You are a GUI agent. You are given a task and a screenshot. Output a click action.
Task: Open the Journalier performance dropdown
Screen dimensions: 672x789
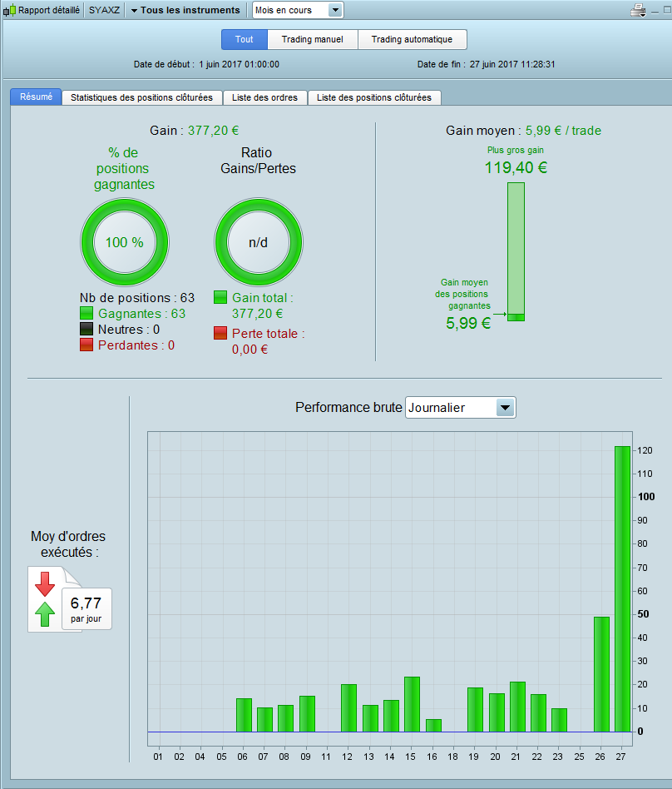click(x=460, y=408)
